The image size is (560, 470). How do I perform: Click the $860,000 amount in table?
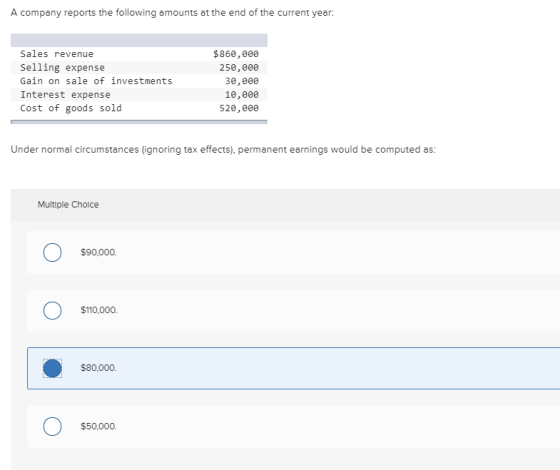pyautogui.click(x=236, y=54)
